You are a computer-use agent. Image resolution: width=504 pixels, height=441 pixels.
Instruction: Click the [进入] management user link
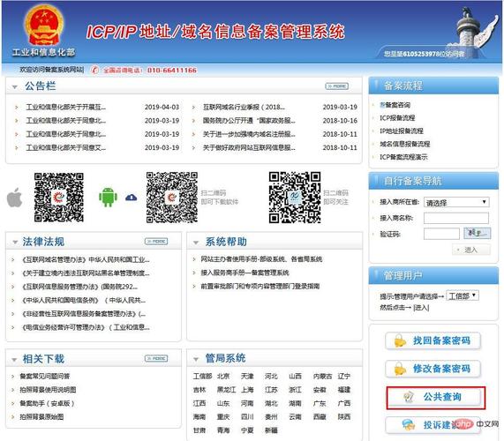[x=421, y=308]
